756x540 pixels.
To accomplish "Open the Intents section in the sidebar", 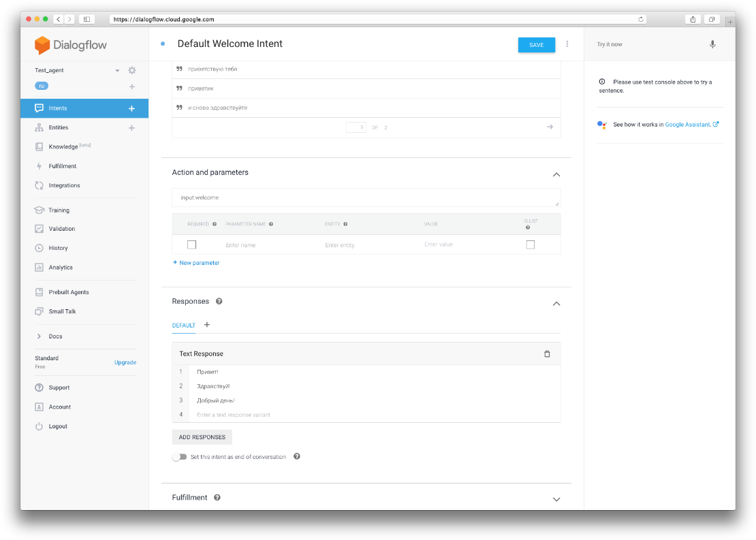I will (58, 108).
